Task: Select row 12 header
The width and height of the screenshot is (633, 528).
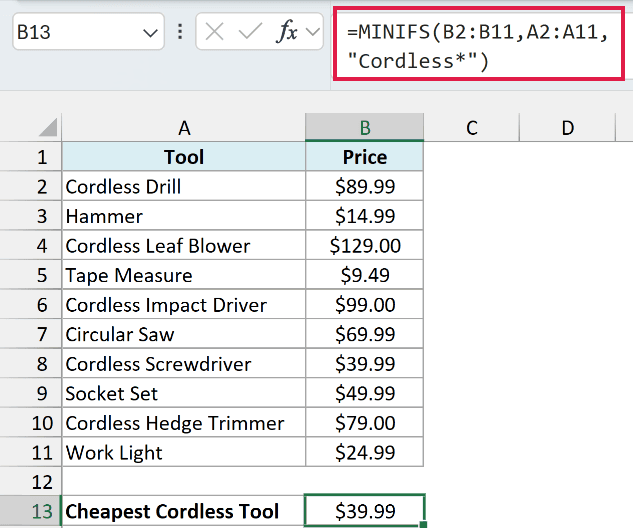Action: (x=31, y=482)
